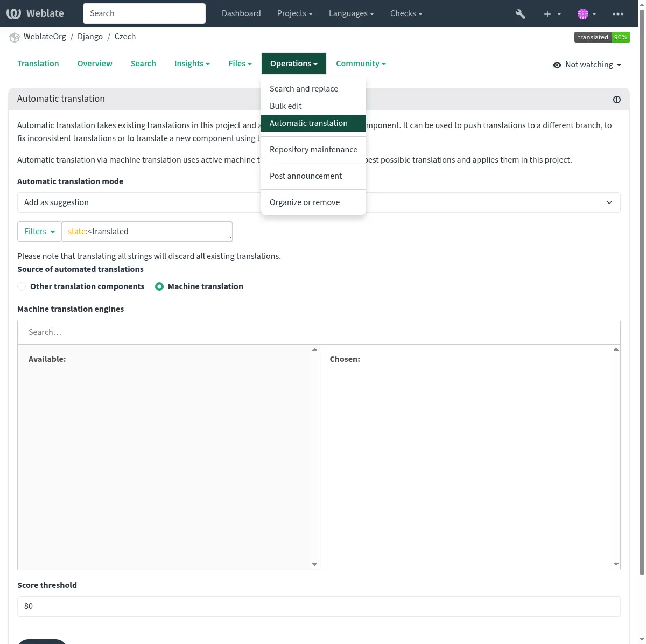Open the user avatar menu
This screenshot has width=646, height=644.
coord(586,14)
